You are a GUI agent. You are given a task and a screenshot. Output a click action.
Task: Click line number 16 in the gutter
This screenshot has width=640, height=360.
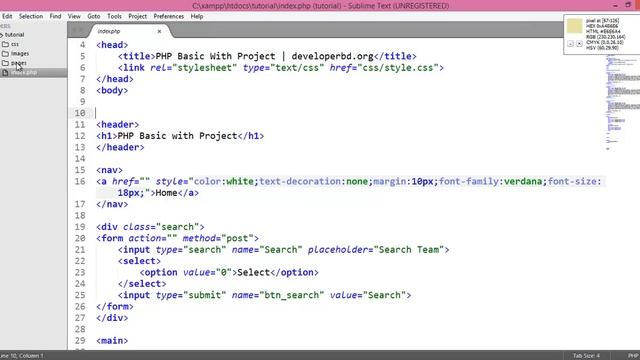80,181
